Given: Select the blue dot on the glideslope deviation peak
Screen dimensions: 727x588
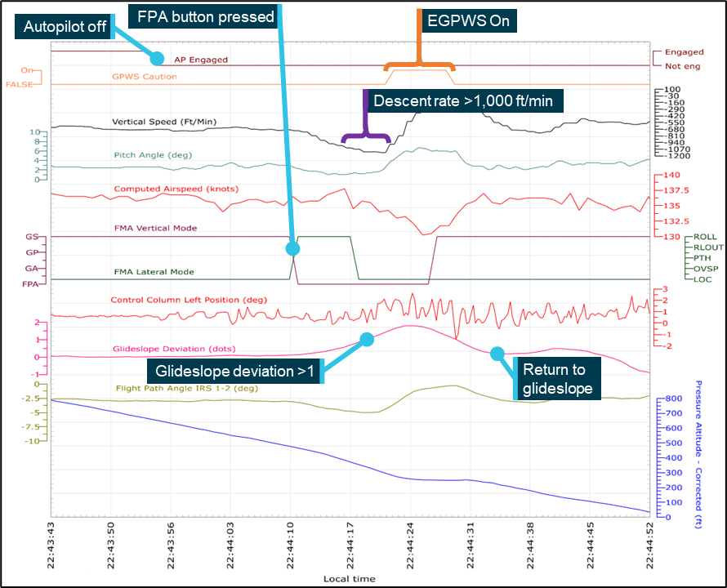Looking at the screenshot, I should click(x=367, y=338).
